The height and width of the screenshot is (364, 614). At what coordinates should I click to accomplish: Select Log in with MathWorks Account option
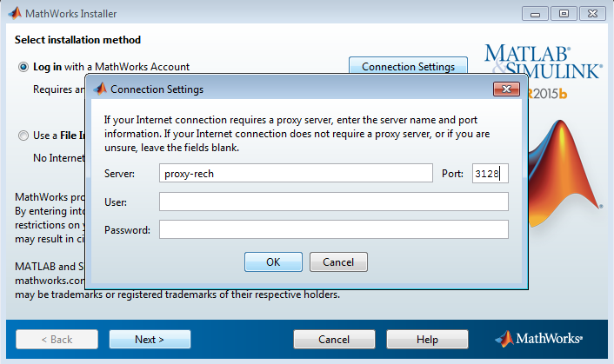[23, 67]
